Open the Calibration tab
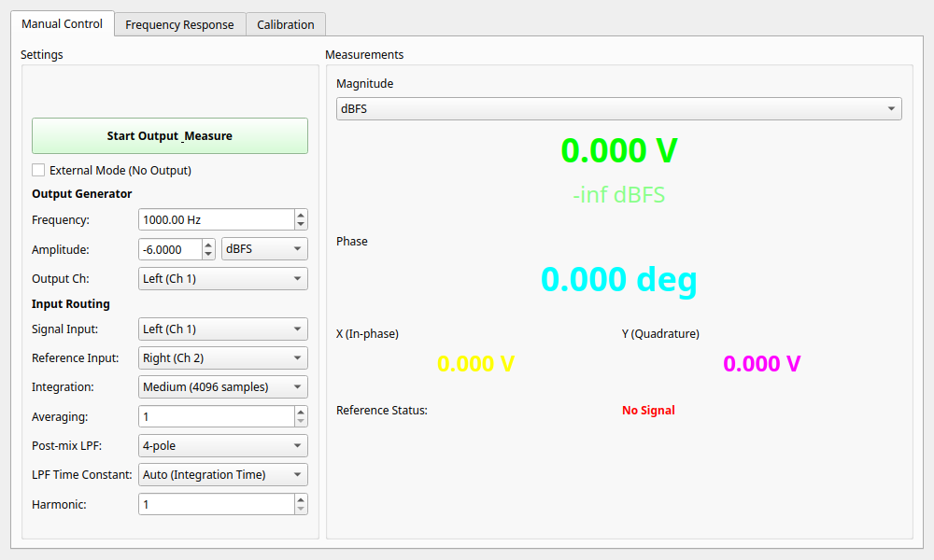This screenshot has width=934, height=560. [285, 24]
